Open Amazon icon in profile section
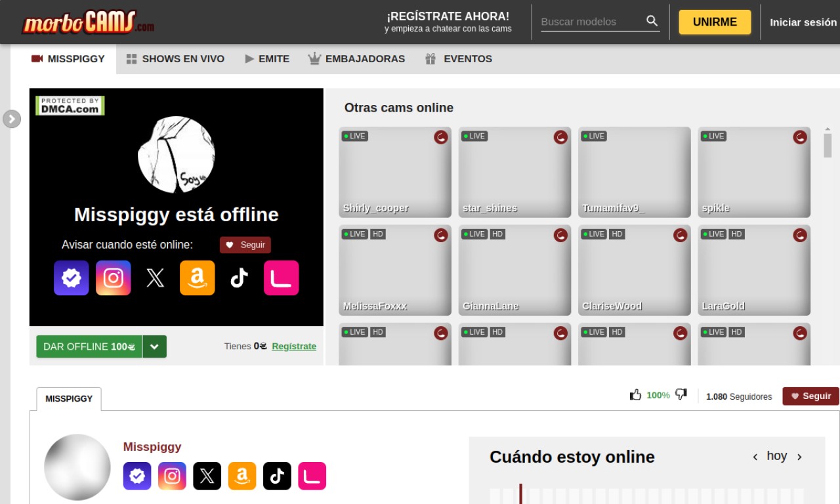Viewport: 840px width, 504px height. [242, 476]
